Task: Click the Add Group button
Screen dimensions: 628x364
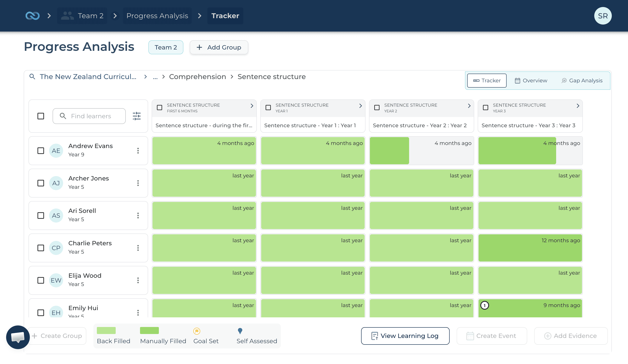Action: (219, 47)
